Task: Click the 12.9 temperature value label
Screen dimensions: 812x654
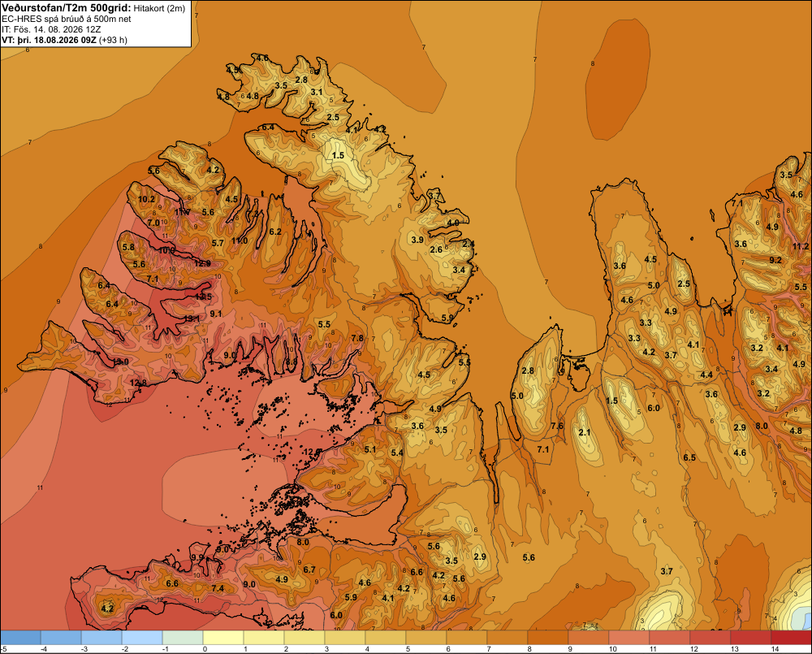Action: click(x=202, y=263)
